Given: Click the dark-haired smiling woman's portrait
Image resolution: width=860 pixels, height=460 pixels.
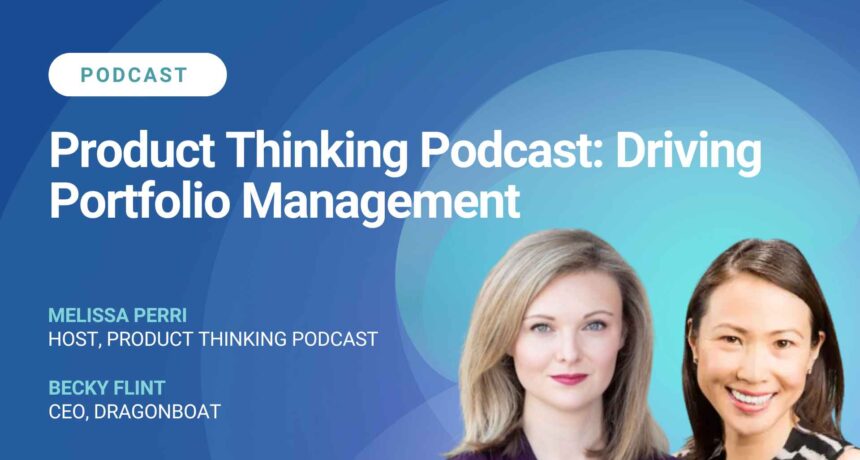Looking at the screenshot, I should (x=766, y=349).
